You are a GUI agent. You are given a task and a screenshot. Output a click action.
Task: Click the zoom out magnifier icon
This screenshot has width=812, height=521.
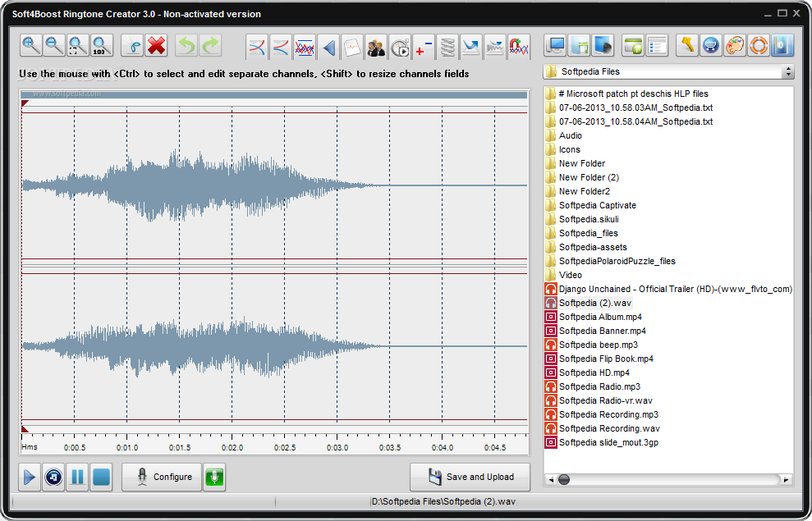pos(54,45)
